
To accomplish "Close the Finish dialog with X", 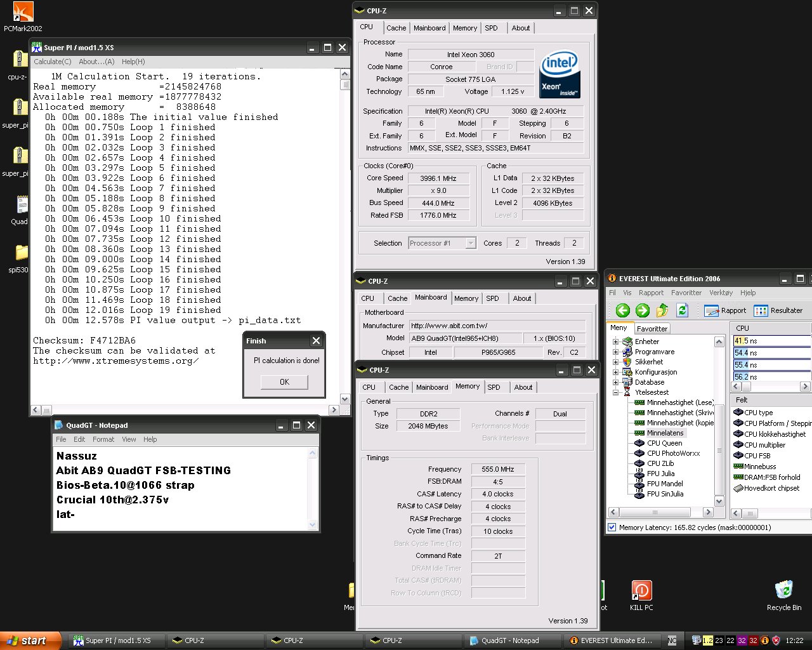I will [x=316, y=341].
